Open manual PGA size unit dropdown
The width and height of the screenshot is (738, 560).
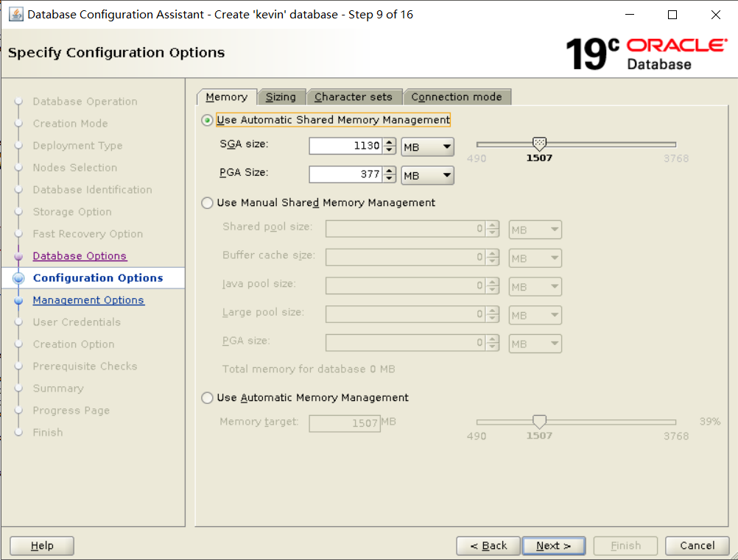pyautogui.click(x=535, y=344)
